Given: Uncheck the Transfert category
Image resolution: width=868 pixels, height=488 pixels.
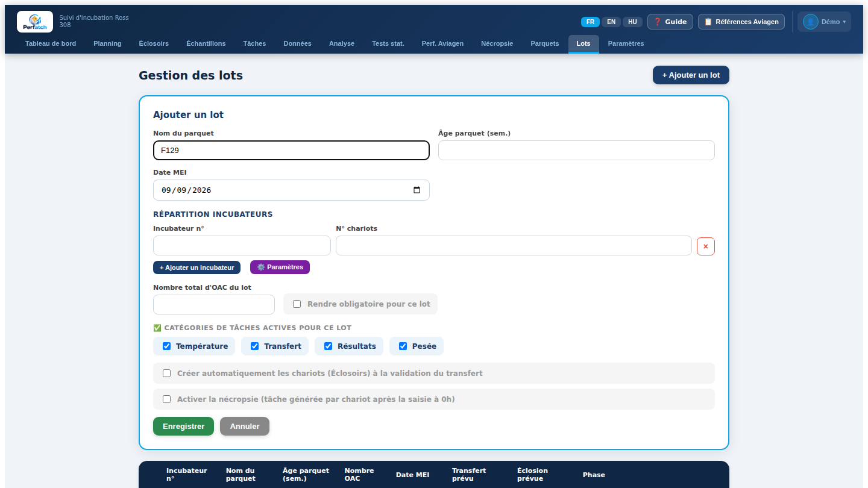Looking at the screenshot, I should click(x=255, y=346).
